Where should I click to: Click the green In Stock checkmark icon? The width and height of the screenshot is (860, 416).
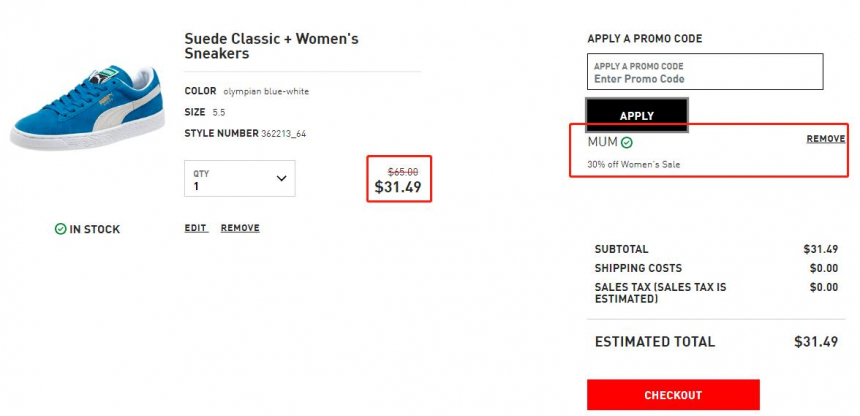coord(60,229)
